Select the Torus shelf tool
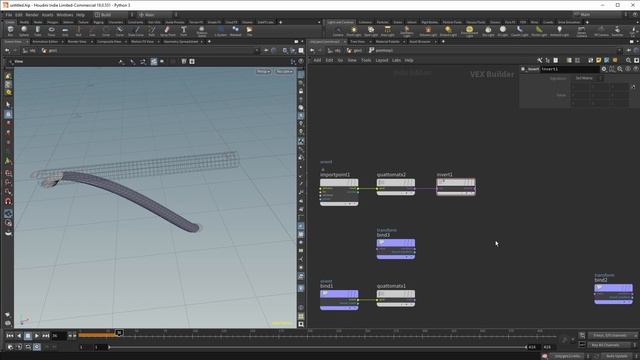Image resolution: width=640 pixels, height=360 pixels. 51,31
